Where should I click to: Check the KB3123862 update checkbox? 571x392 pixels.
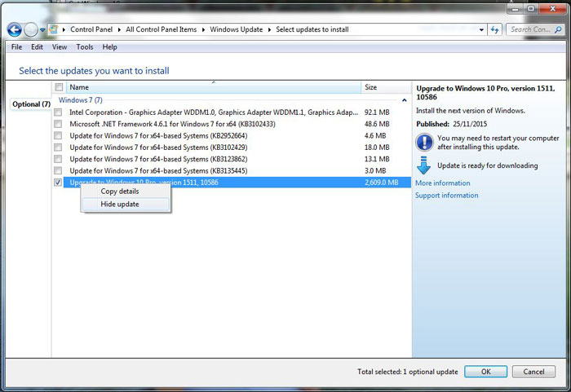[58, 159]
